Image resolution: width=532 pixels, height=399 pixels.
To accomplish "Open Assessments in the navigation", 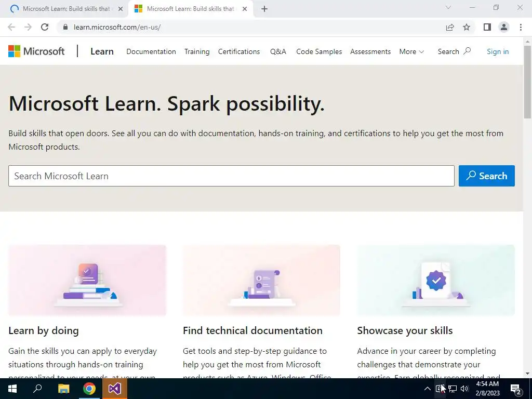I will pos(370,51).
